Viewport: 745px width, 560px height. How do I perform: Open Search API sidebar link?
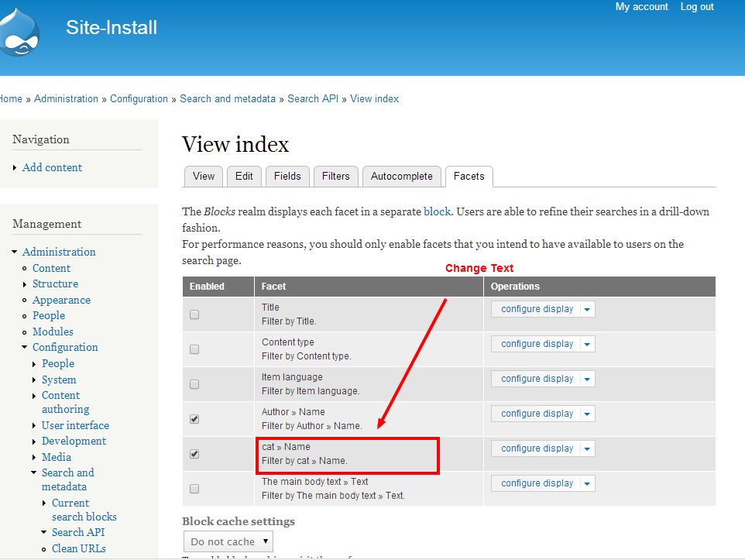(x=78, y=532)
